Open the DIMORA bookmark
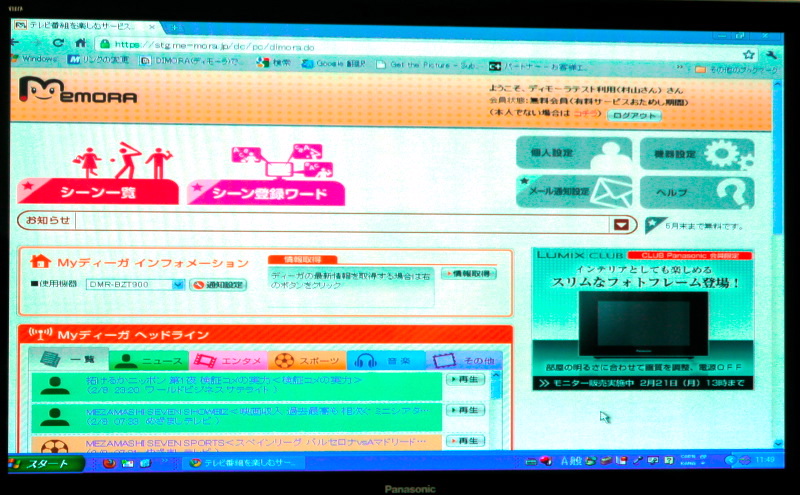The width and height of the screenshot is (800, 495). [190, 61]
